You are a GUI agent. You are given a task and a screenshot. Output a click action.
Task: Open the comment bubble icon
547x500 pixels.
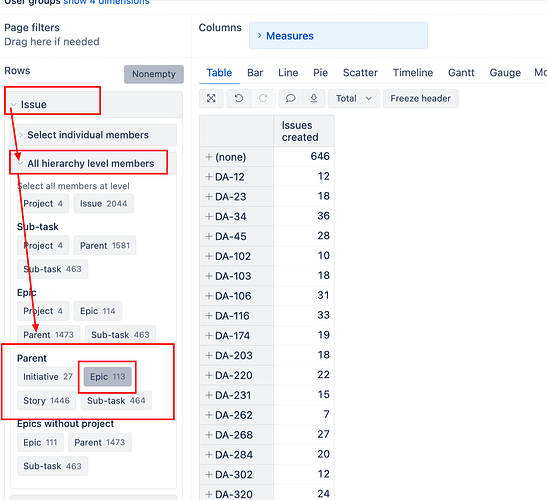[x=290, y=98]
